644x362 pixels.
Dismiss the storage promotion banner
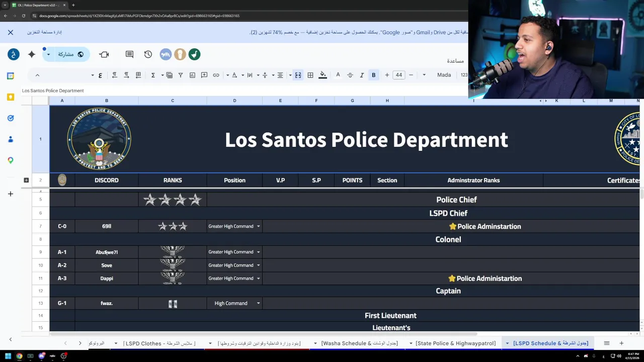pos(11,32)
